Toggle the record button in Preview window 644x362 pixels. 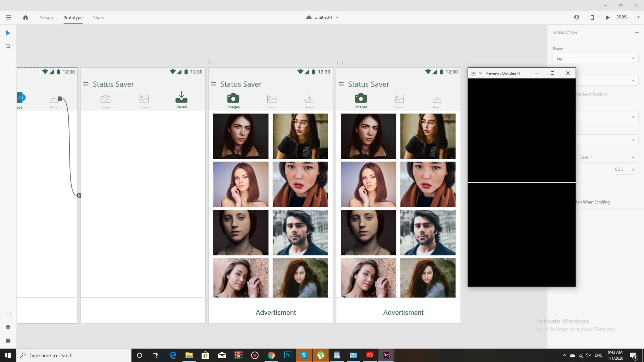coord(473,73)
